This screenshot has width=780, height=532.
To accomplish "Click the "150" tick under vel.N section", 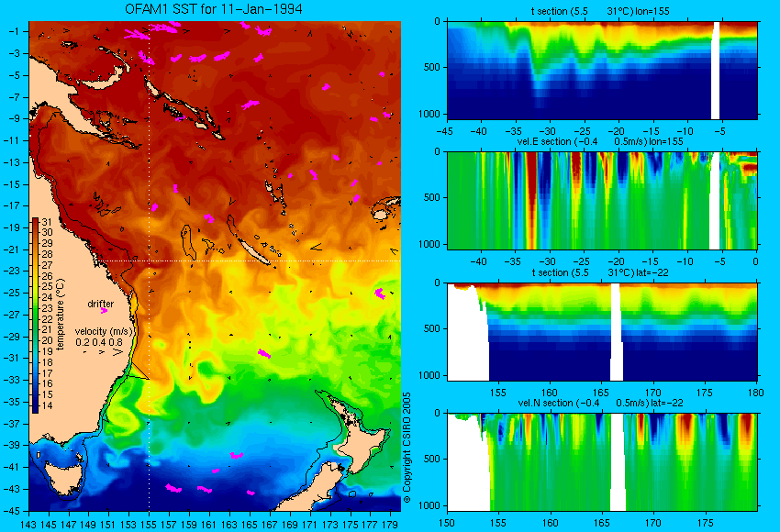I will click(x=447, y=523).
